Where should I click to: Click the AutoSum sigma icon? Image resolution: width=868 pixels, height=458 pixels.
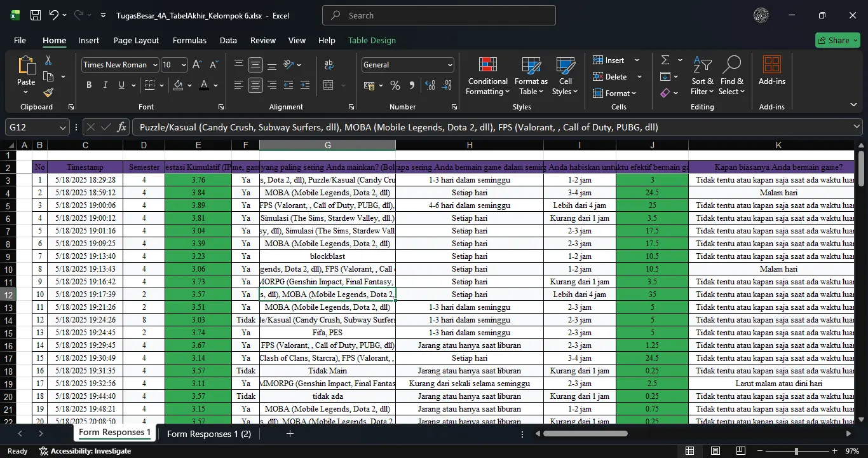pyautogui.click(x=665, y=60)
